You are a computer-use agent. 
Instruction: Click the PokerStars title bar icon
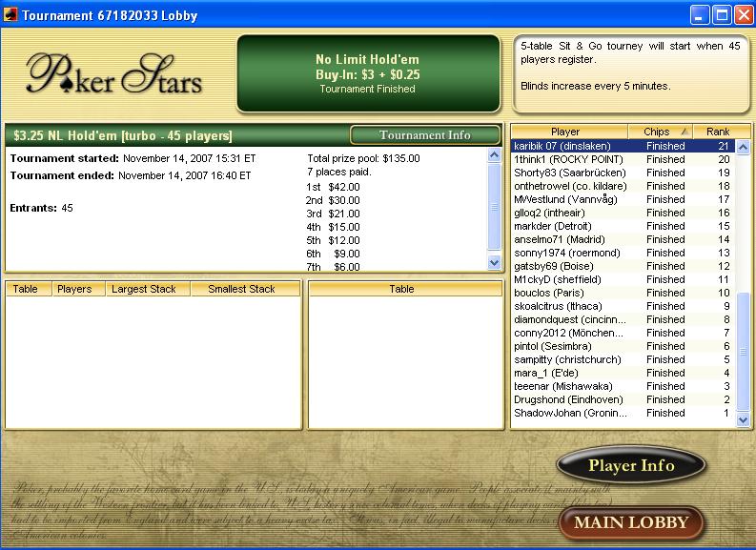(x=10, y=15)
